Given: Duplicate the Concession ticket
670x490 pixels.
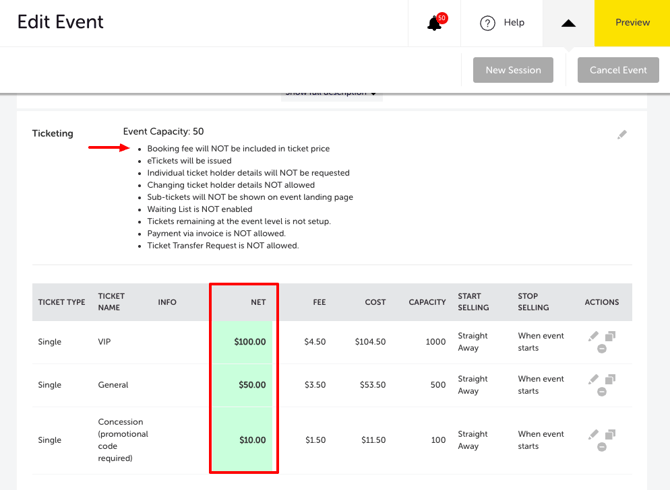Looking at the screenshot, I should coord(610,434).
